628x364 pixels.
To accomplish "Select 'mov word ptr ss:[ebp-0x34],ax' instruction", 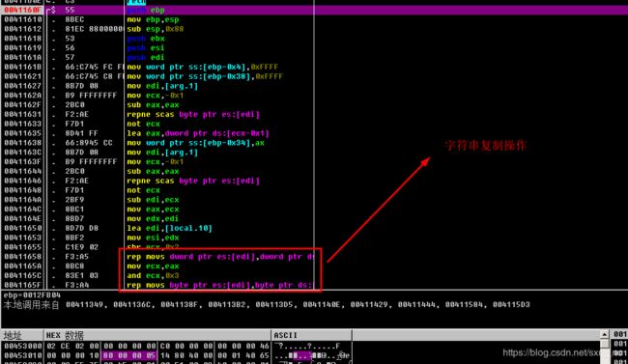I will click(195, 143).
